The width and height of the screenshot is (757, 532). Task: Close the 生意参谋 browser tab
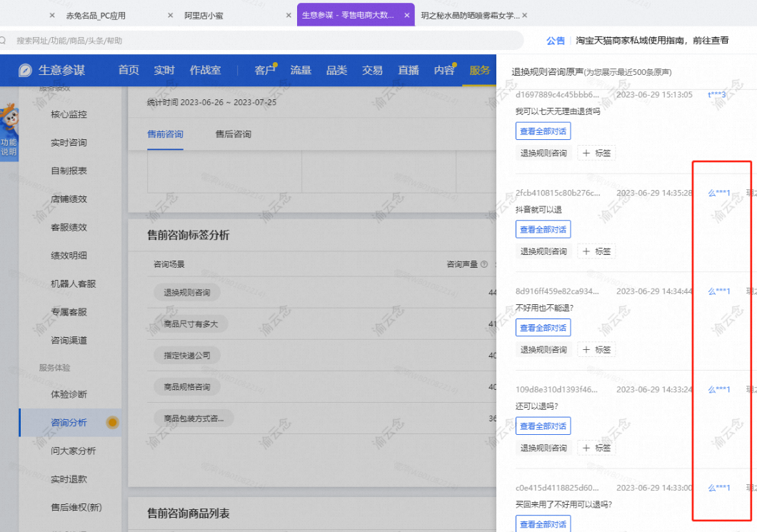[x=407, y=16]
